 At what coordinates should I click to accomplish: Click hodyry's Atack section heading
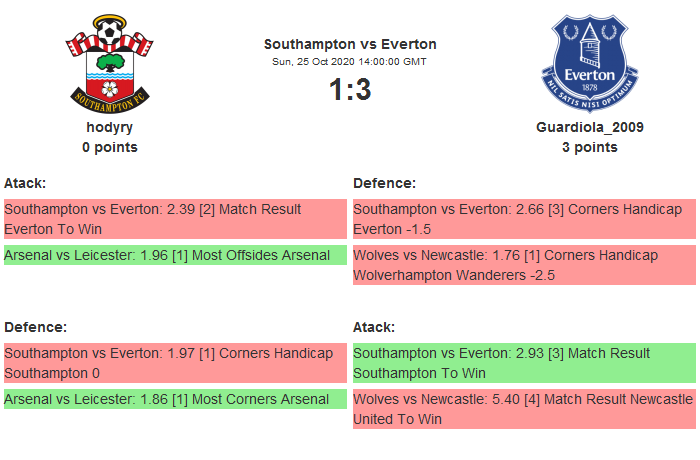point(25,183)
